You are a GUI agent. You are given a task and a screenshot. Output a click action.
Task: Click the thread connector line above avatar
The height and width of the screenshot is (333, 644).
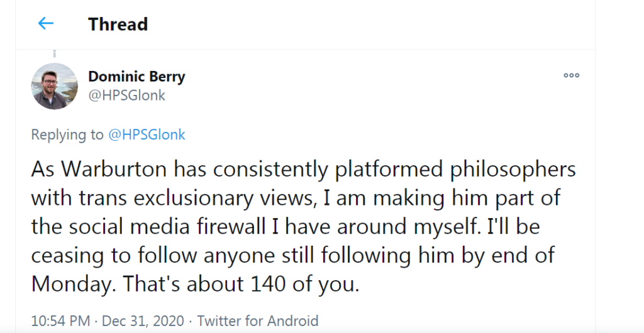point(55,55)
